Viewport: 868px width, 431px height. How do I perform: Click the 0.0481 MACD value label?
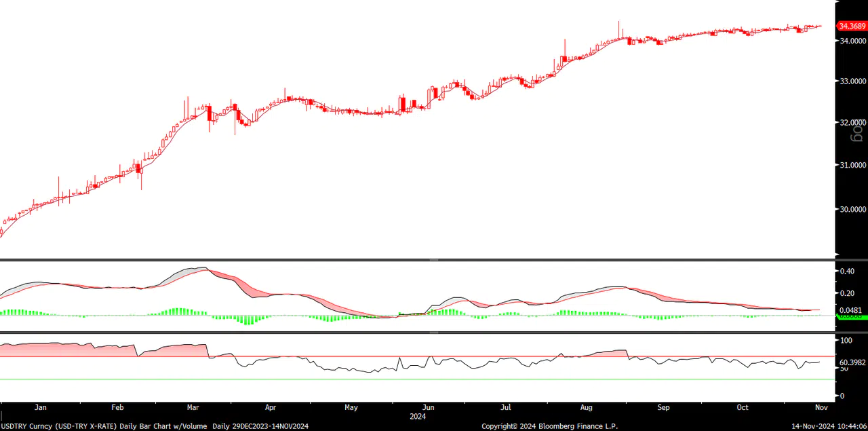[x=852, y=310]
